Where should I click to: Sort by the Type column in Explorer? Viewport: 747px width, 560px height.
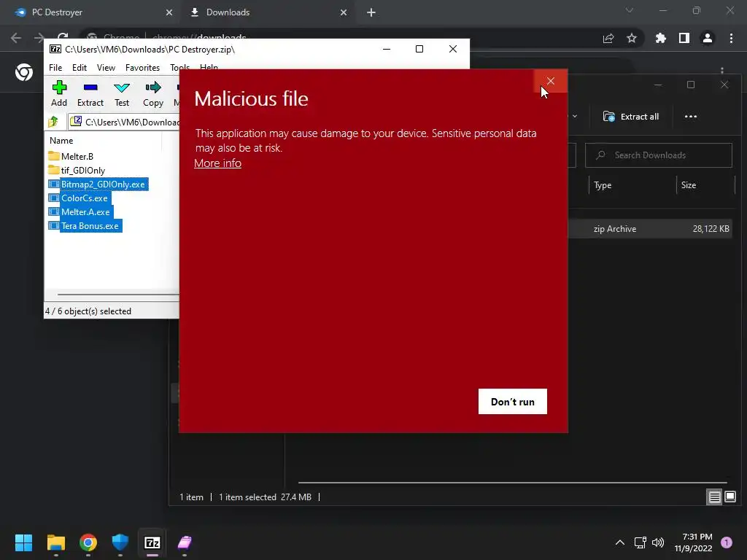pos(603,184)
